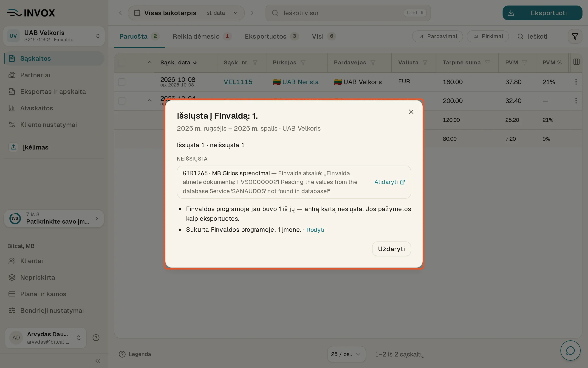
Task: Collapse all rows with header chevron
Action: [150, 62]
